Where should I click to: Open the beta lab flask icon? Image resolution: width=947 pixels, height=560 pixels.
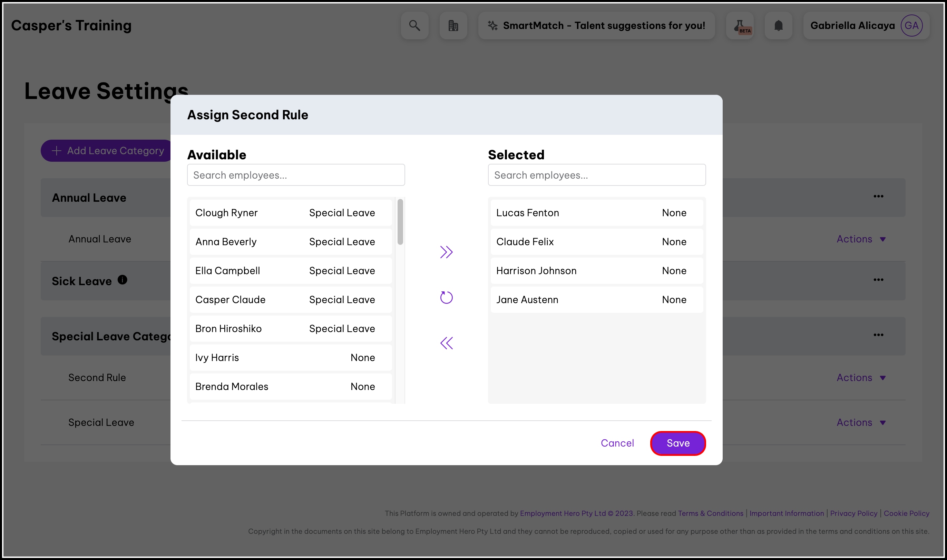coord(740,25)
